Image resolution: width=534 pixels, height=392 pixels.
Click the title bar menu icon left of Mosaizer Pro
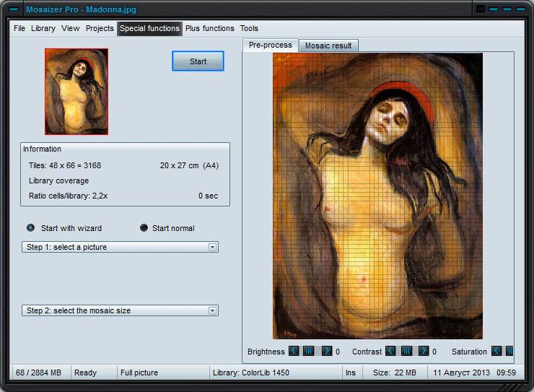[14, 9]
